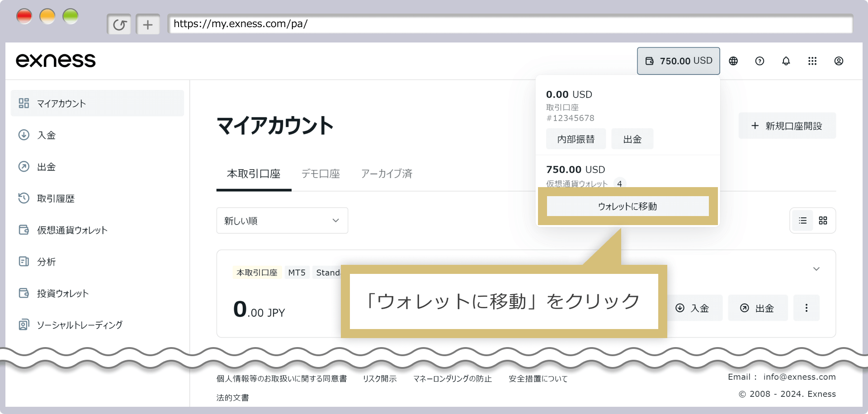
Task: Click the 出金 button on account card
Action: 758,308
